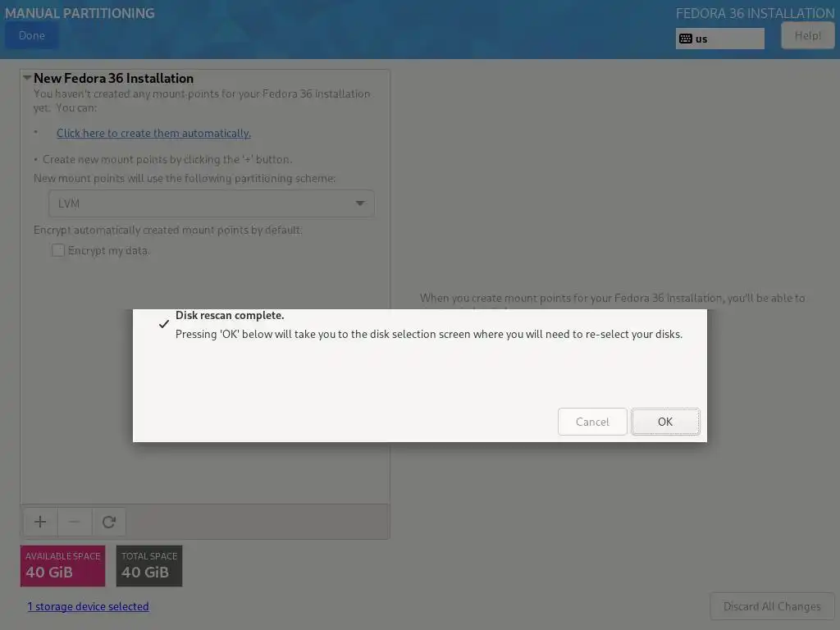Add a new mount point with plus icon
This screenshot has height=630, width=840.
point(40,522)
